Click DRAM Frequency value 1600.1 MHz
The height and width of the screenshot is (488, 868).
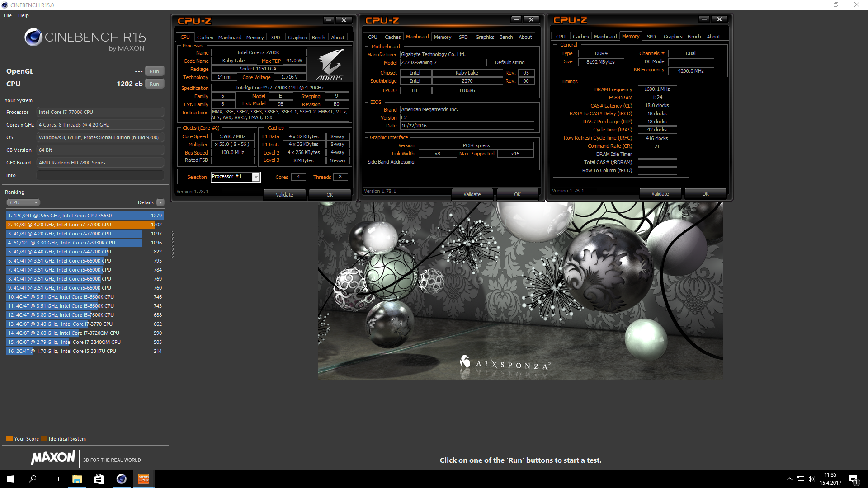pyautogui.click(x=657, y=89)
